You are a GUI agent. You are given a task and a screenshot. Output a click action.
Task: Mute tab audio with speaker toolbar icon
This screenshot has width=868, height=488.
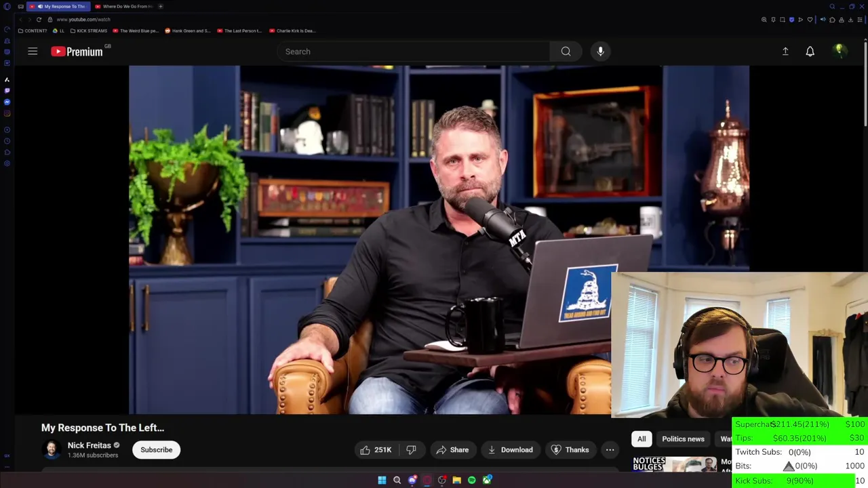pos(823,20)
